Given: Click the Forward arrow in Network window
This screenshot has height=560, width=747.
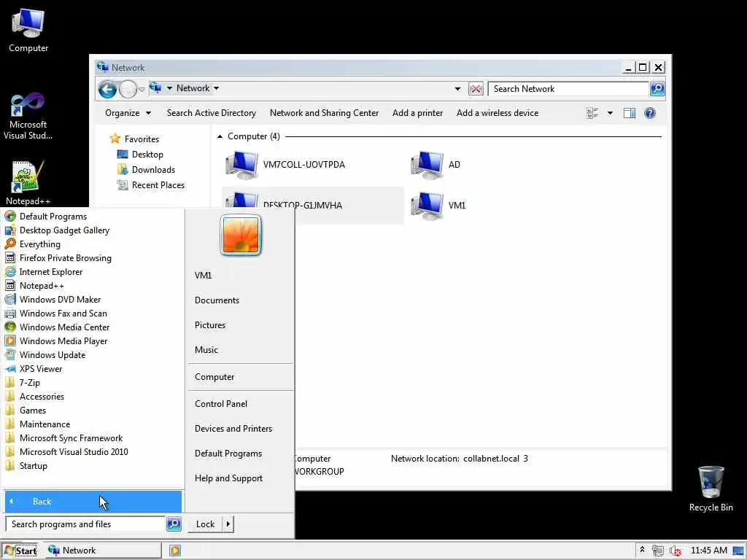Looking at the screenshot, I should pos(128,89).
